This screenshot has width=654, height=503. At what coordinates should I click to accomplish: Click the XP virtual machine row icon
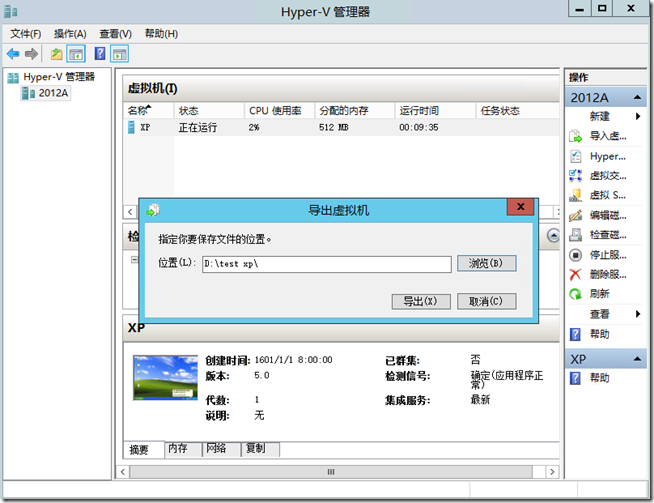pos(131,127)
